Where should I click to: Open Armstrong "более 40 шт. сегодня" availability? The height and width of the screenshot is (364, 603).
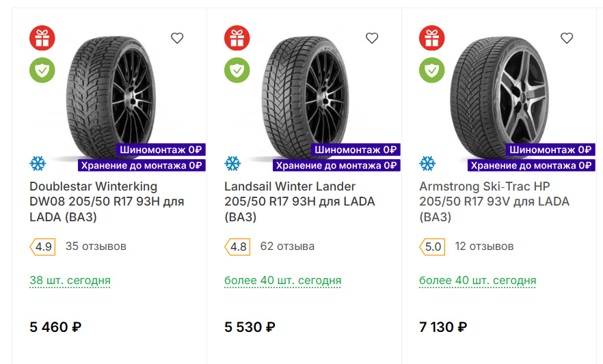pyautogui.click(x=477, y=281)
